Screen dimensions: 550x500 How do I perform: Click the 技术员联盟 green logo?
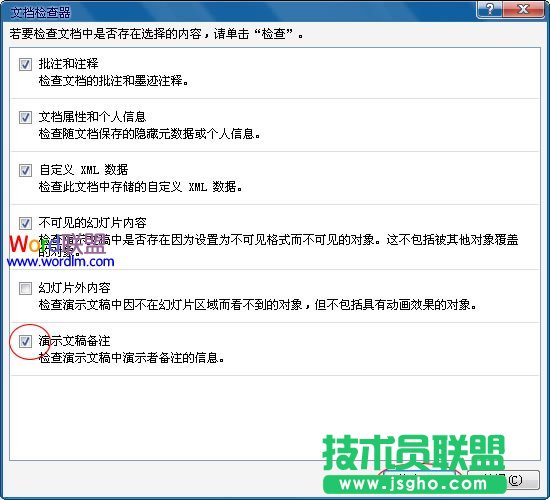tap(414, 453)
